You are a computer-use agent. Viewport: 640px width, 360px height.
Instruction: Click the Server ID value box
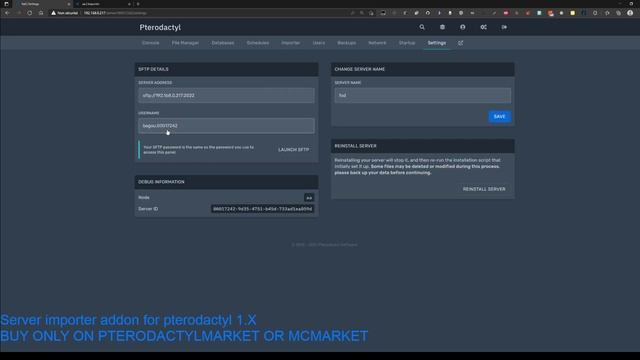[x=262, y=209]
